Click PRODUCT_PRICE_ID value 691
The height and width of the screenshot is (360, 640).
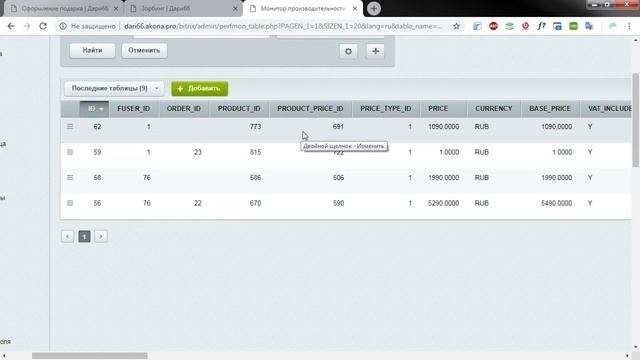pyautogui.click(x=338, y=127)
